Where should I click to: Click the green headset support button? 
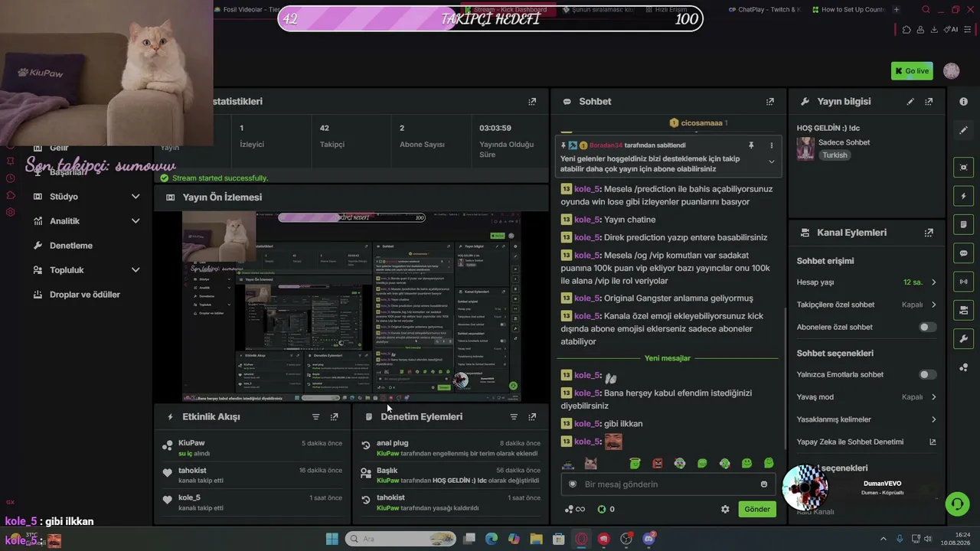click(957, 503)
